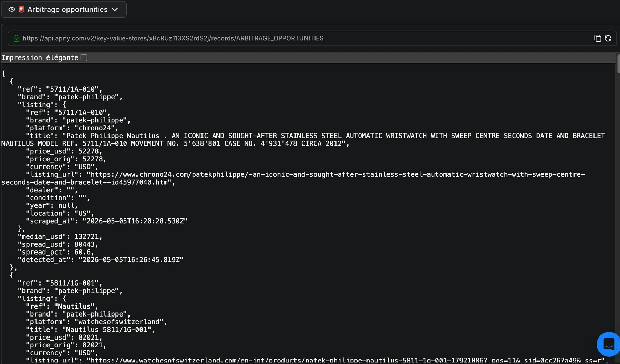Screen dimensions: 620x364
Task: Select the "price_orig": 52278 value
Action: pos(92,159)
